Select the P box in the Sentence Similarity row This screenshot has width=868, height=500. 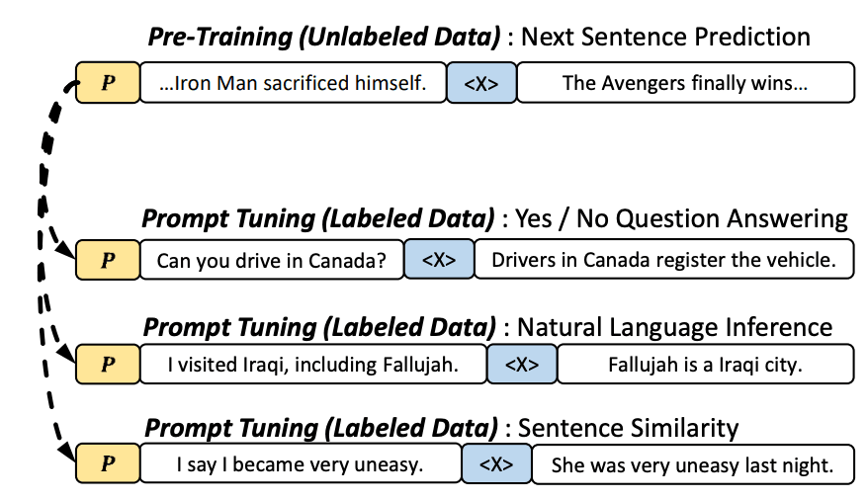[x=107, y=464]
